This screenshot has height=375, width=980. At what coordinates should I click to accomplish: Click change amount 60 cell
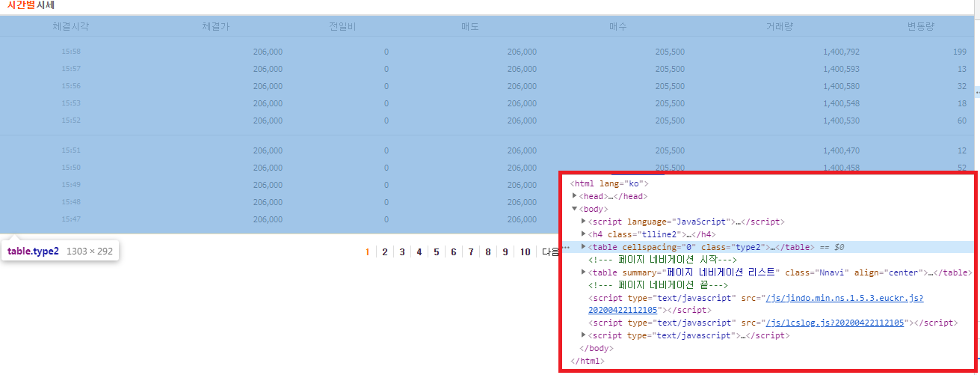(x=962, y=121)
